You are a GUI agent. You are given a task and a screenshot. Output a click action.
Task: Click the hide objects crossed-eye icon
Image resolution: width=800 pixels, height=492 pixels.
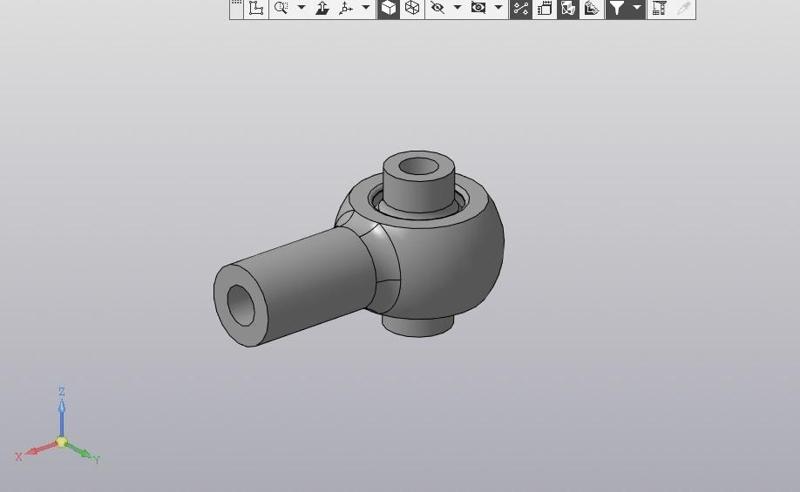(x=437, y=8)
